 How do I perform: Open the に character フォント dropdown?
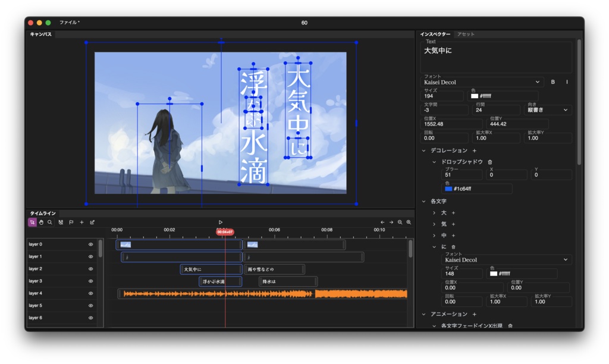(x=507, y=259)
